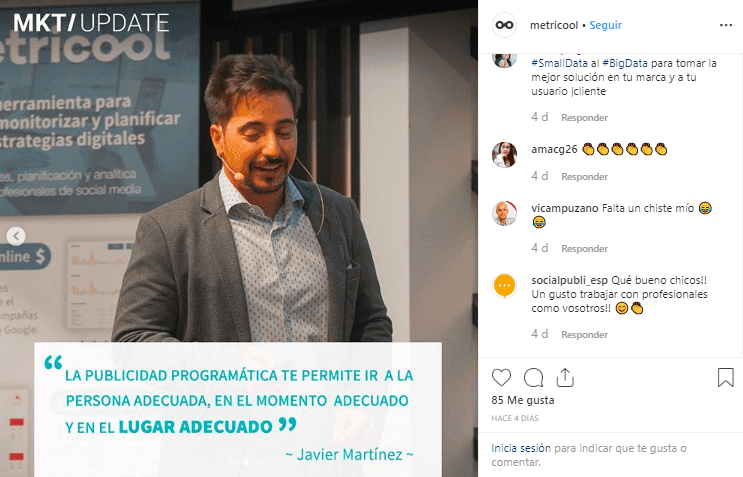Viewport: 743px width, 477px height.
Task: Reply to amacg26's comment
Action: (584, 177)
